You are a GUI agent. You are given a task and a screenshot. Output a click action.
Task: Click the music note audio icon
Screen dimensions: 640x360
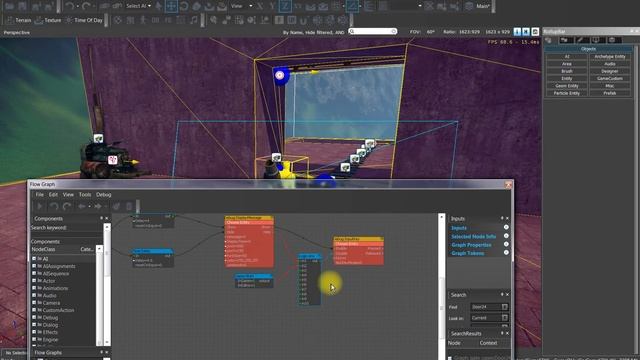point(193,20)
